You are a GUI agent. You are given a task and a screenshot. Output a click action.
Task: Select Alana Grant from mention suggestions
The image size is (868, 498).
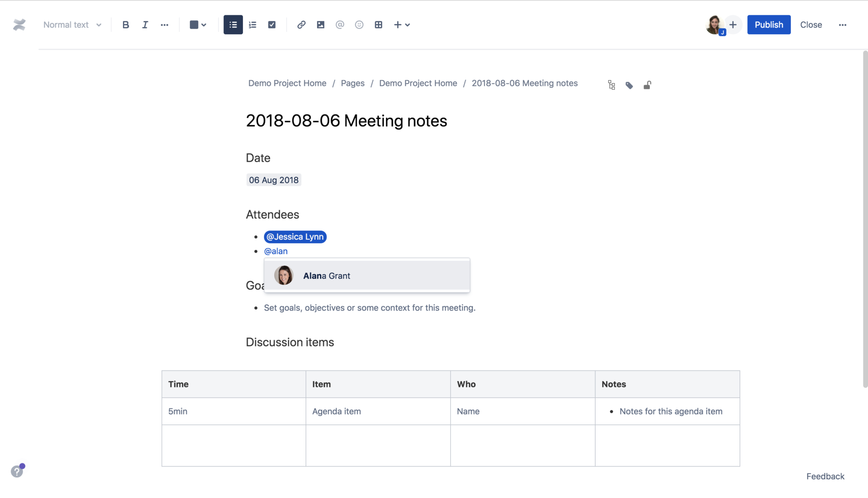click(x=367, y=275)
